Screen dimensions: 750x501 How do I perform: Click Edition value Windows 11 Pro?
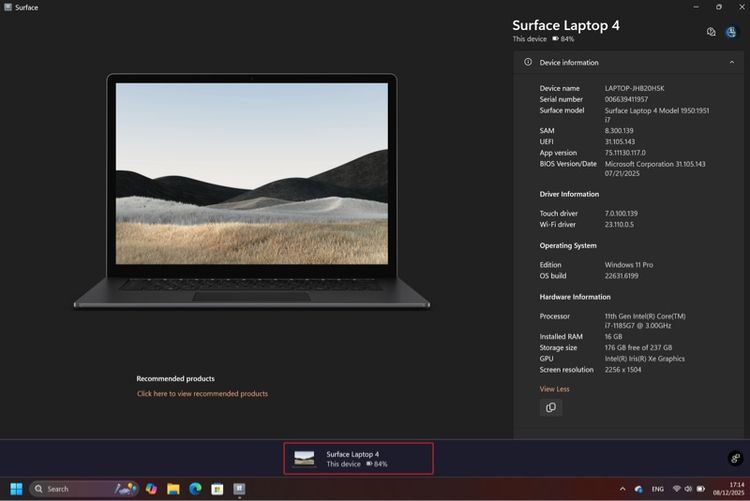629,265
